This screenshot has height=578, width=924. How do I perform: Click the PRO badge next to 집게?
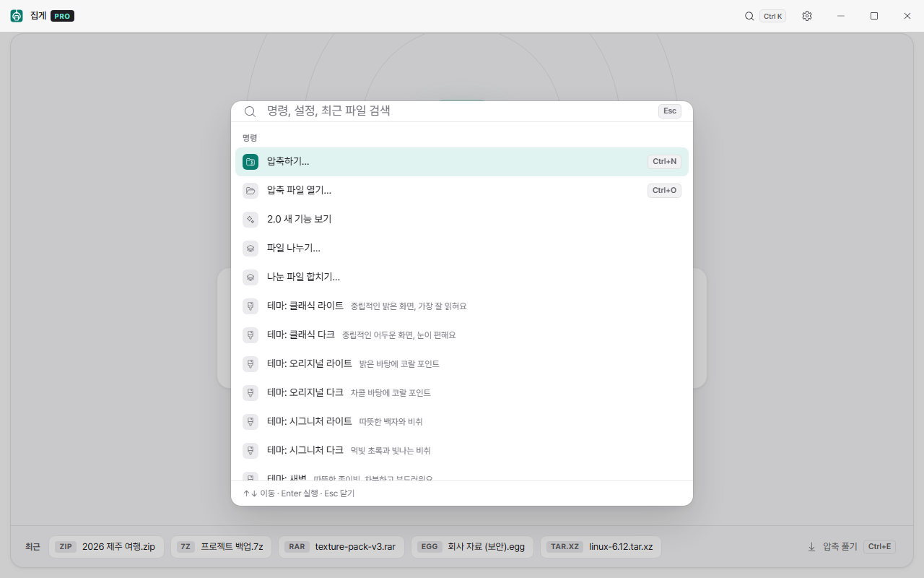coord(63,16)
